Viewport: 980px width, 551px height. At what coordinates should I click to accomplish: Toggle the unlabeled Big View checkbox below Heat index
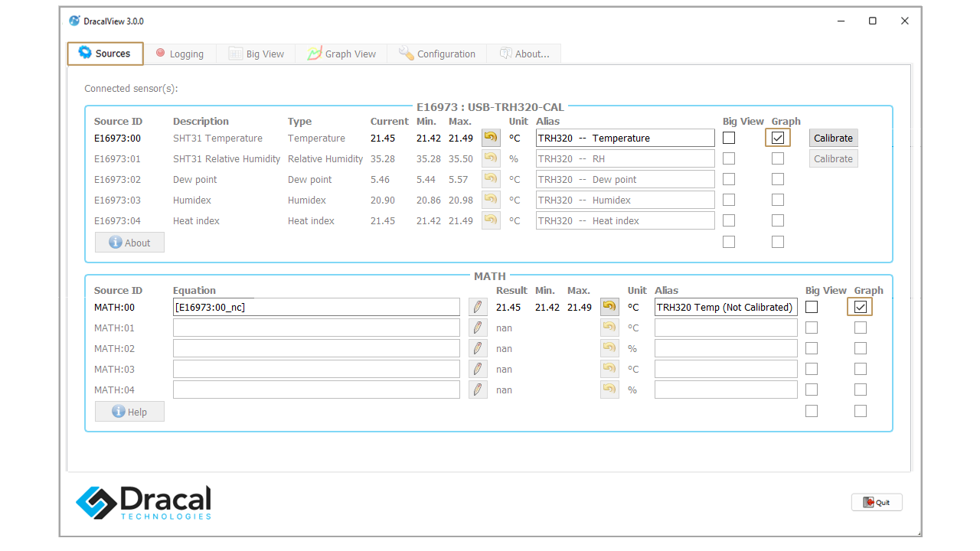click(729, 242)
